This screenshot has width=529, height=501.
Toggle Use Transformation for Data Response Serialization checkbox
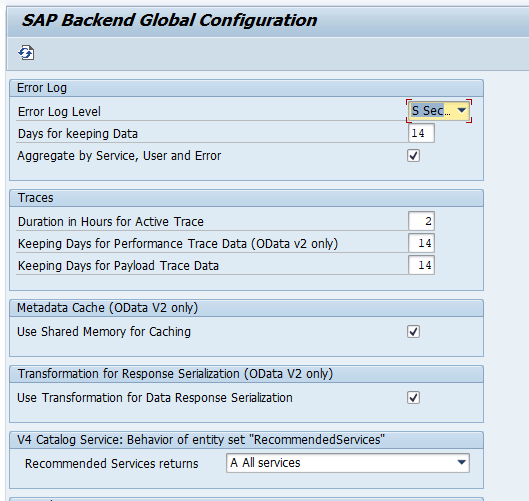click(413, 397)
